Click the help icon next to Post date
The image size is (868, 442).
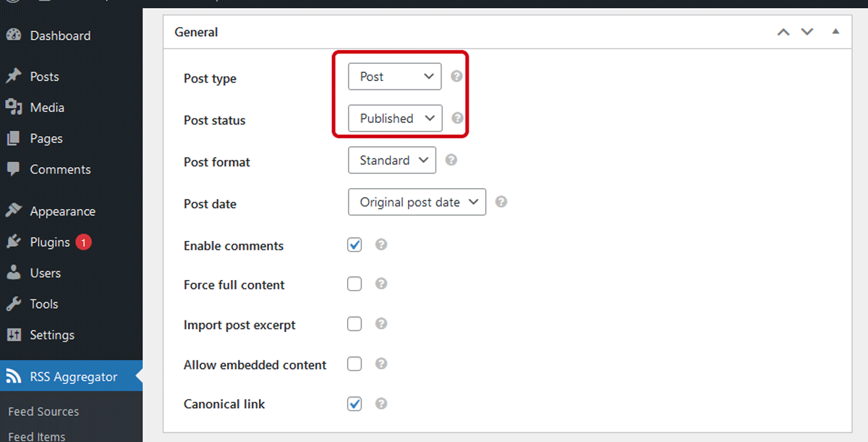pyautogui.click(x=501, y=203)
